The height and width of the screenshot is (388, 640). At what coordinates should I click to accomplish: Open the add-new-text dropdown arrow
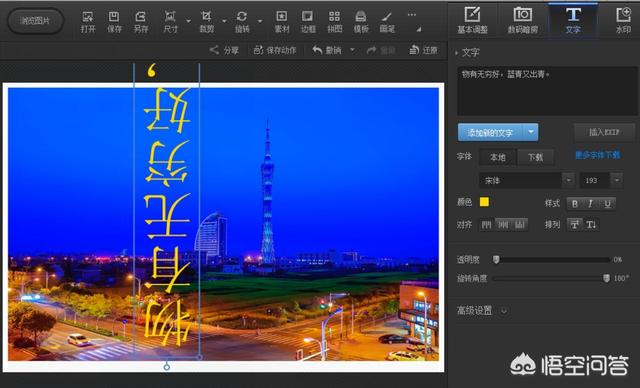pyautogui.click(x=531, y=132)
